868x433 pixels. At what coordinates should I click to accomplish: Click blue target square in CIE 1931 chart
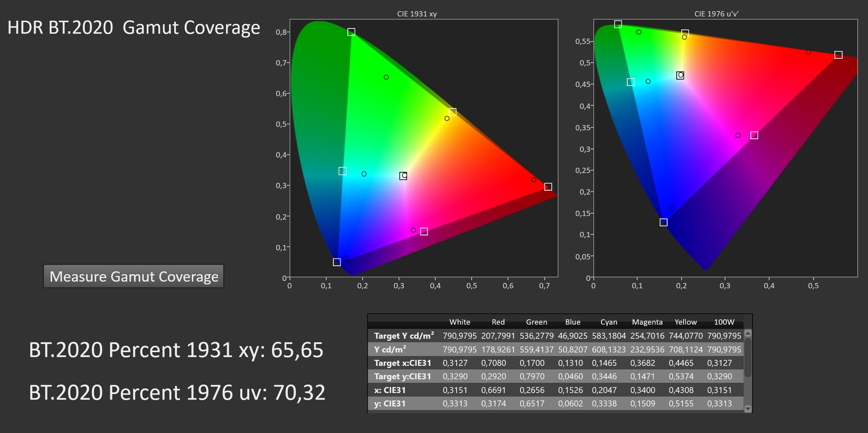coord(337,262)
